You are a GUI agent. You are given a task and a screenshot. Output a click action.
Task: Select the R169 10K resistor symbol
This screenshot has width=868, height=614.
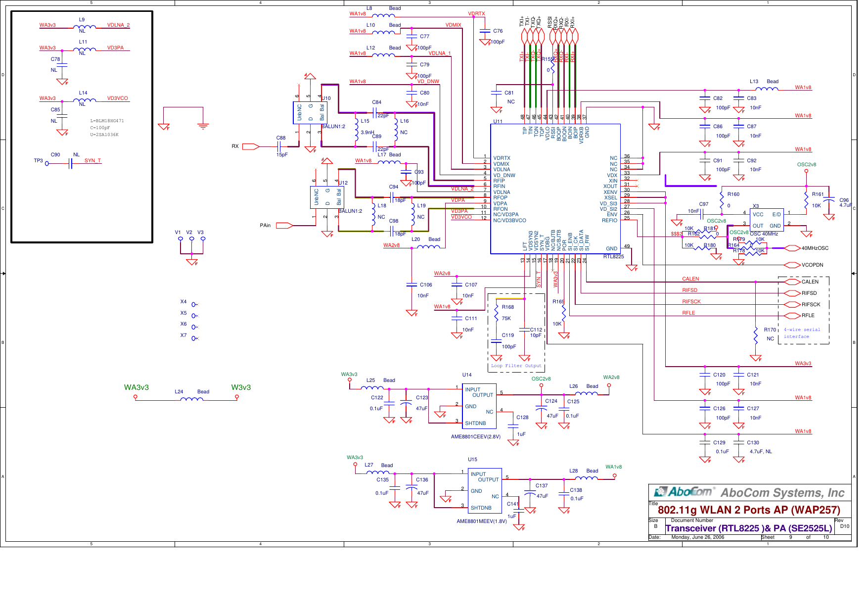564,313
